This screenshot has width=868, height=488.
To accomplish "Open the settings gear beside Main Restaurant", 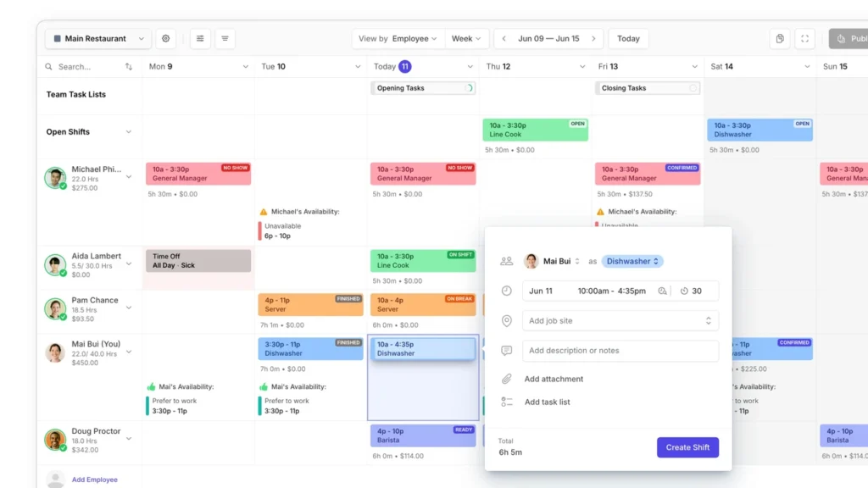I will [x=166, y=39].
